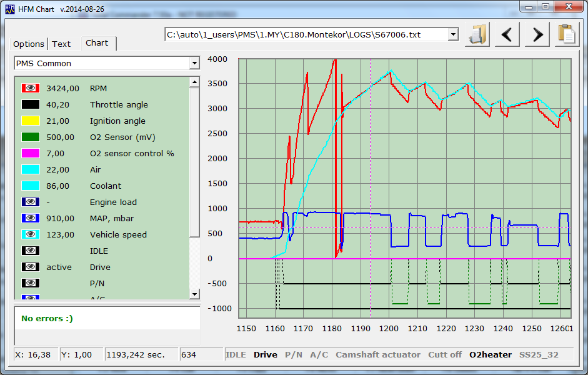Image resolution: width=588 pixels, height=375 pixels.
Task: Toggle visibility of the Vehicle speed trace
Action: (x=31, y=234)
